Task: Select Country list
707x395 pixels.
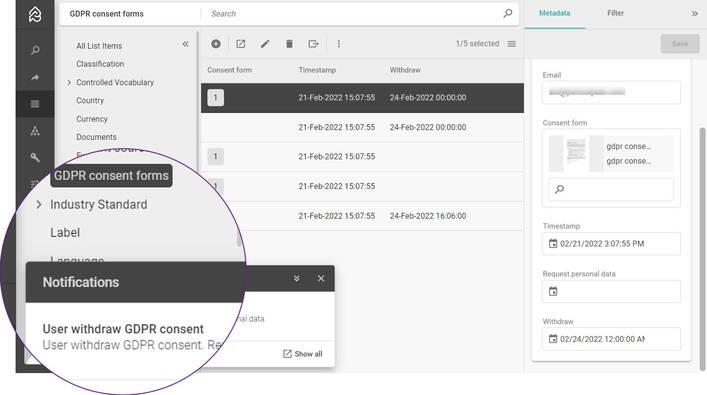Action: pyautogui.click(x=90, y=101)
